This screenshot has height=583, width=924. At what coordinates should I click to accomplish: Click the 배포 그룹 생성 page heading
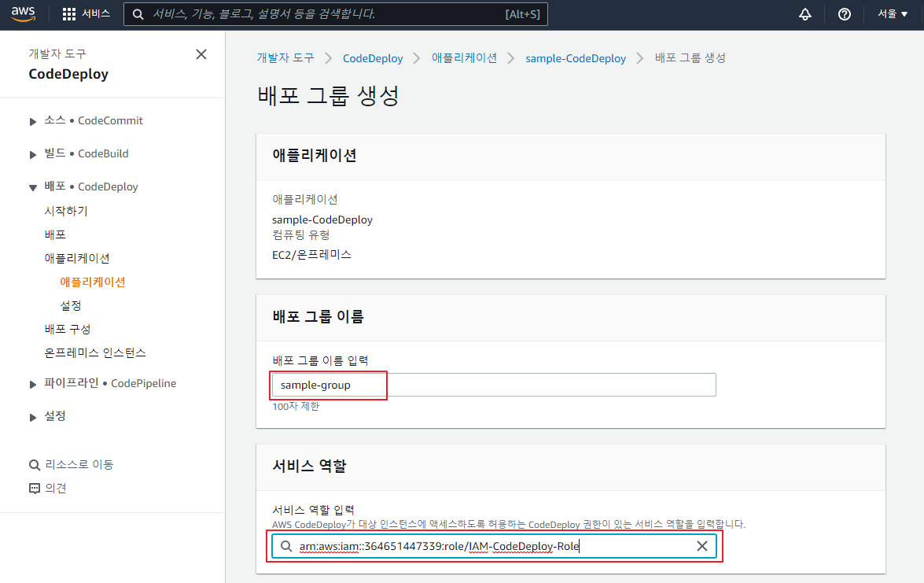tap(329, 95)
